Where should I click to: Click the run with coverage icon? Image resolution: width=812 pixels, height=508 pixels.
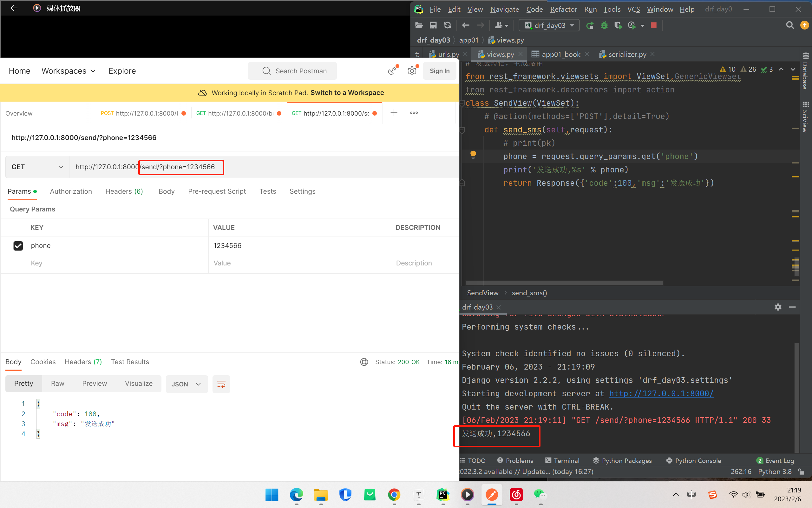[618, 25]
